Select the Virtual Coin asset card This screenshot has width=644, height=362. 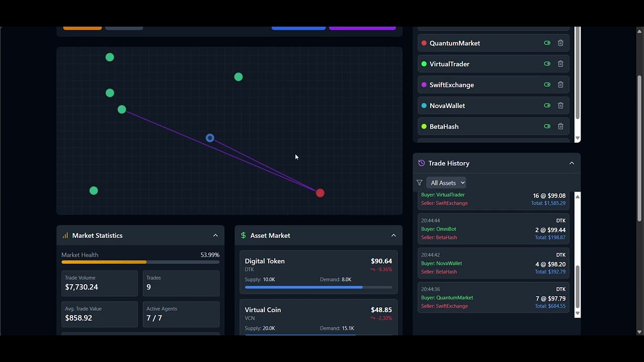318,317
